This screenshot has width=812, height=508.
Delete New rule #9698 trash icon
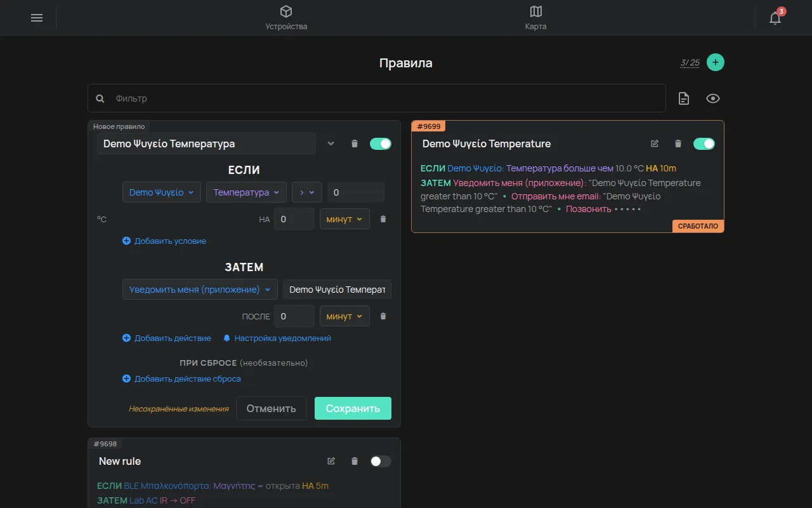pyautogui.click(x=355, y=461)
